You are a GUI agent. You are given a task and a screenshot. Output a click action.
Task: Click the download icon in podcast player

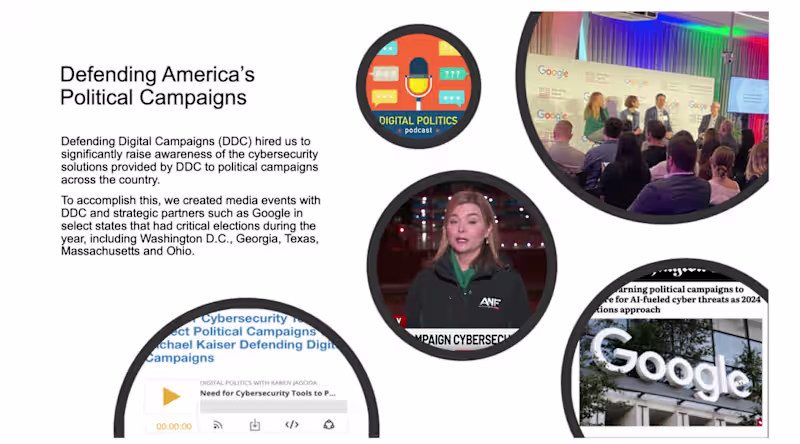point(255,425)
